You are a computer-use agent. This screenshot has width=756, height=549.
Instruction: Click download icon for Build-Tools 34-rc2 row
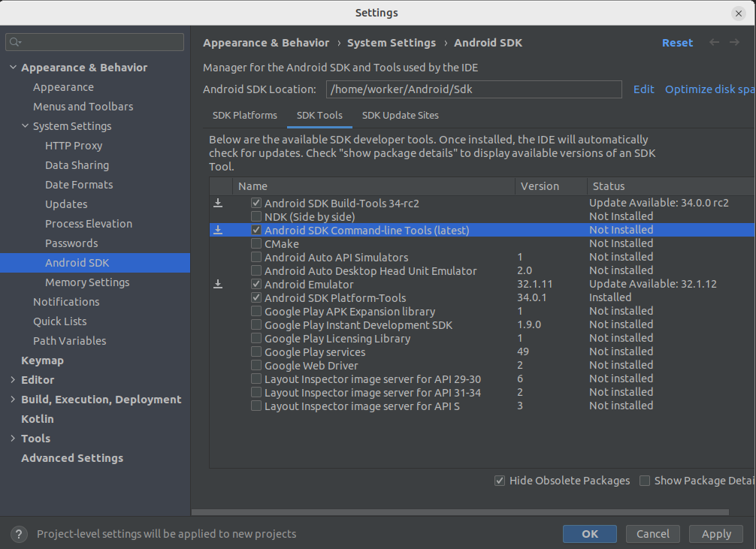[x=218, y=203]
